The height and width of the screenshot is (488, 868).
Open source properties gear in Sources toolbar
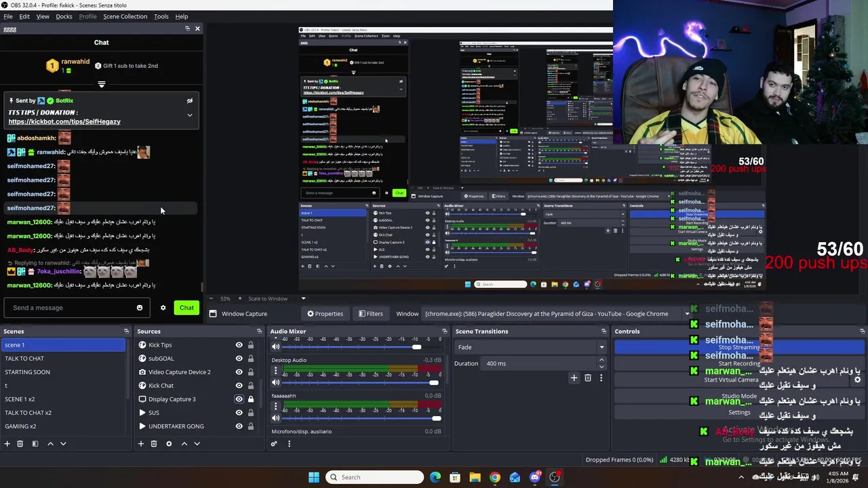tap(169, 444)
